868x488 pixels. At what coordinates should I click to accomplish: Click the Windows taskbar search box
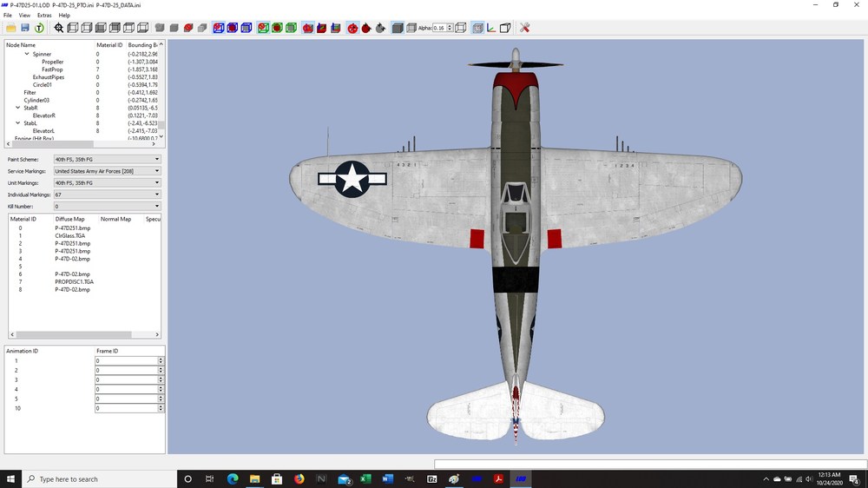point(100,479)
